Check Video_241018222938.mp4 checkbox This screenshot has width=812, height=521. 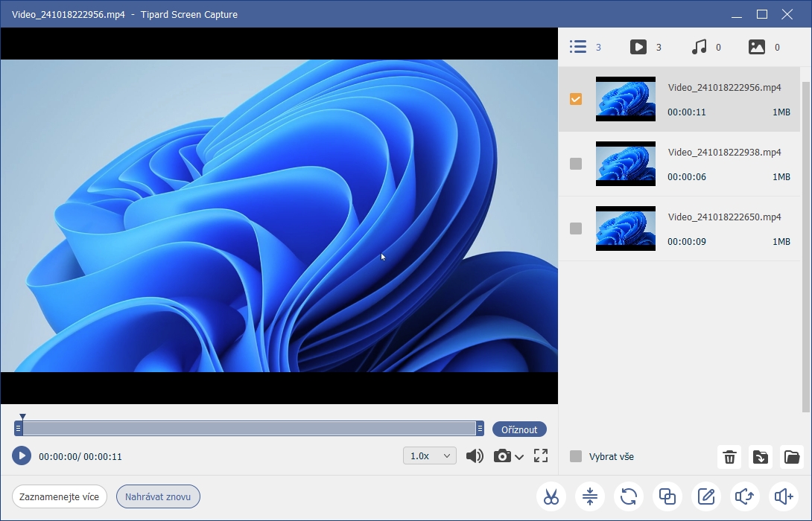point(576,164)
